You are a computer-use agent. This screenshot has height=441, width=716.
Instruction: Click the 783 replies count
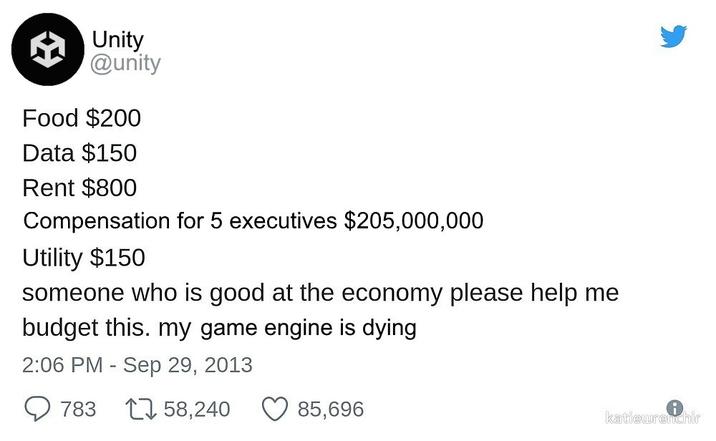tap(78, 409)
